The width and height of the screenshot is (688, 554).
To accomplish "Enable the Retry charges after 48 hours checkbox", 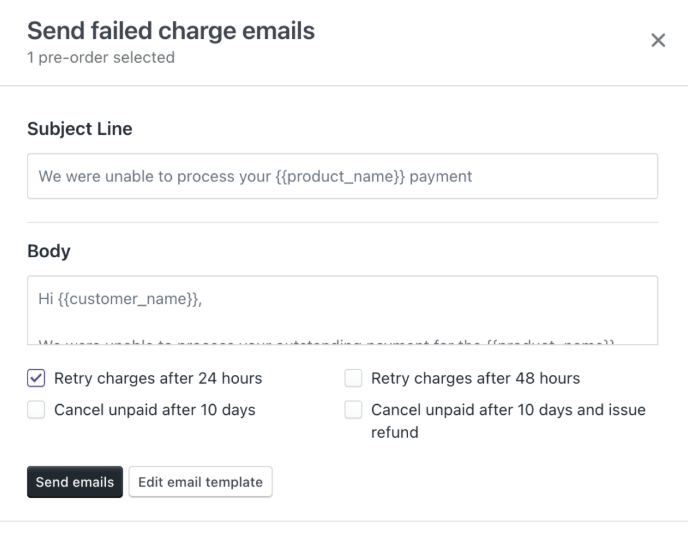I will coord(353,378).
